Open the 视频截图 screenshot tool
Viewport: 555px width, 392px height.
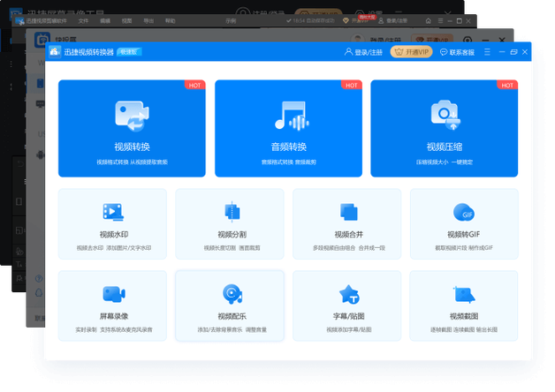[464, 305]
